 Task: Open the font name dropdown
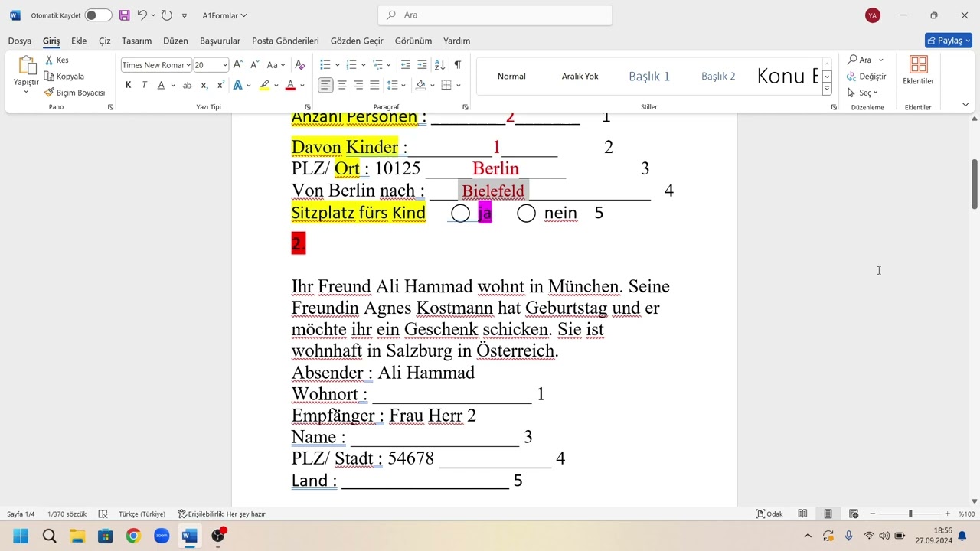point(188,65)
